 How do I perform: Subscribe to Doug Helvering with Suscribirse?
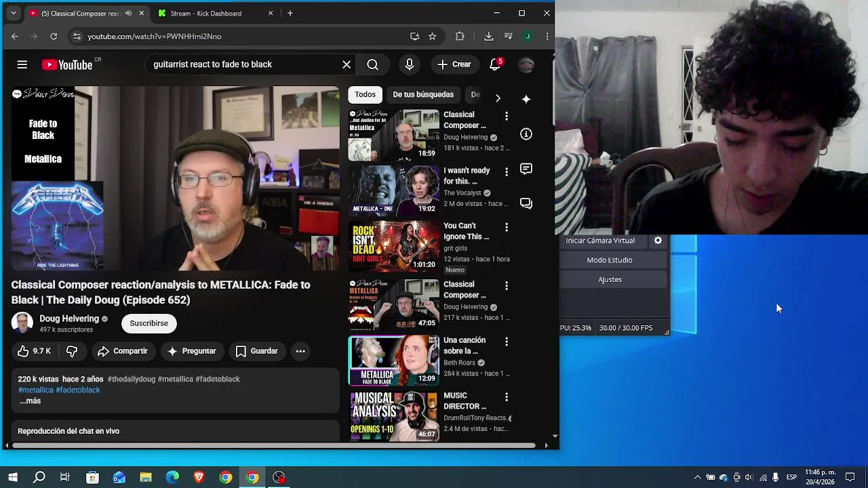tap(149, 323)
